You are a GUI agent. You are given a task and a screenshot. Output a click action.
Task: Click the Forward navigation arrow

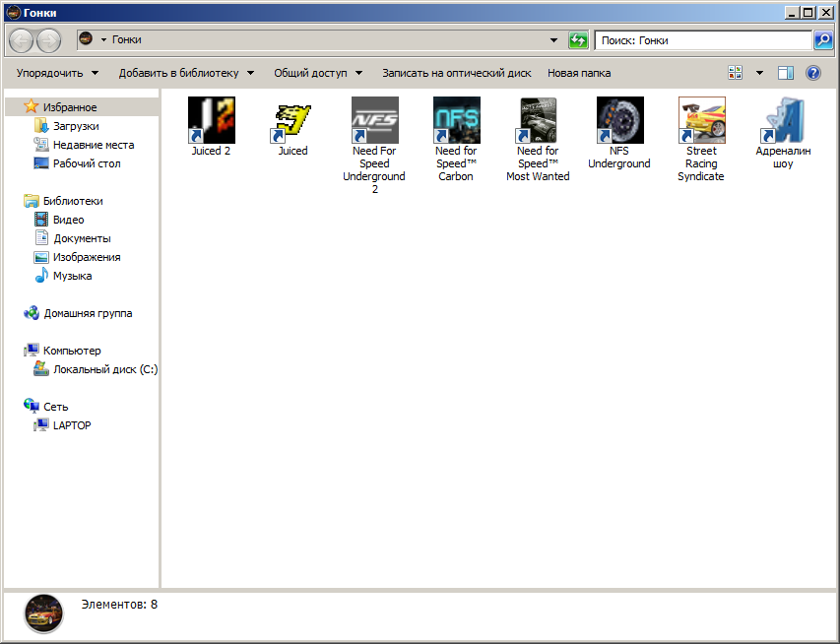[49, 40]
